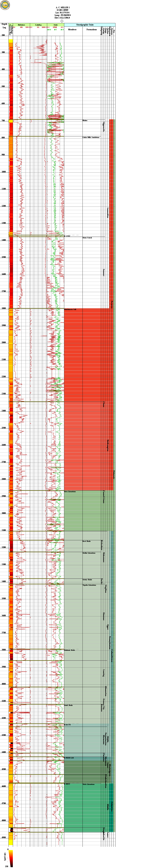Click the 'Hutchinson Salt' member label

pos(70,309)
